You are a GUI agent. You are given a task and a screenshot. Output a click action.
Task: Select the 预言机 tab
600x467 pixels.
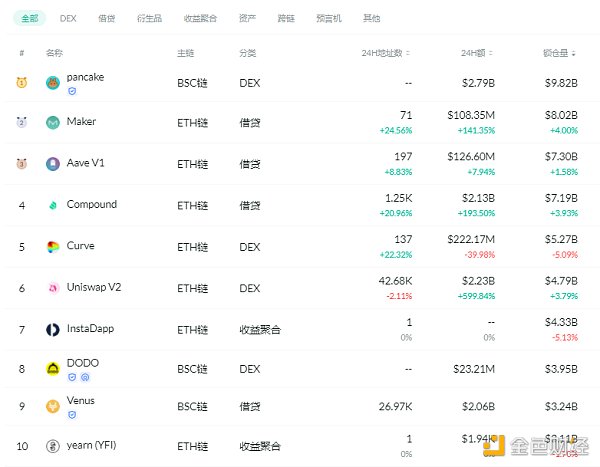tap(329, 18)
